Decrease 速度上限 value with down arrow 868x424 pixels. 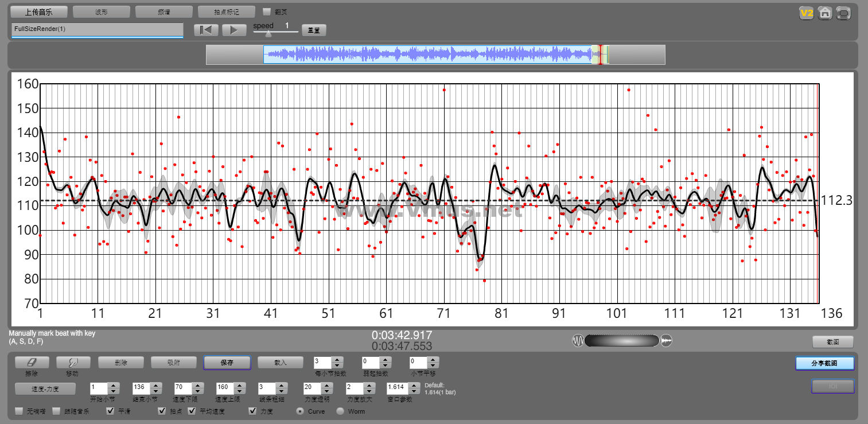(239, 390)
